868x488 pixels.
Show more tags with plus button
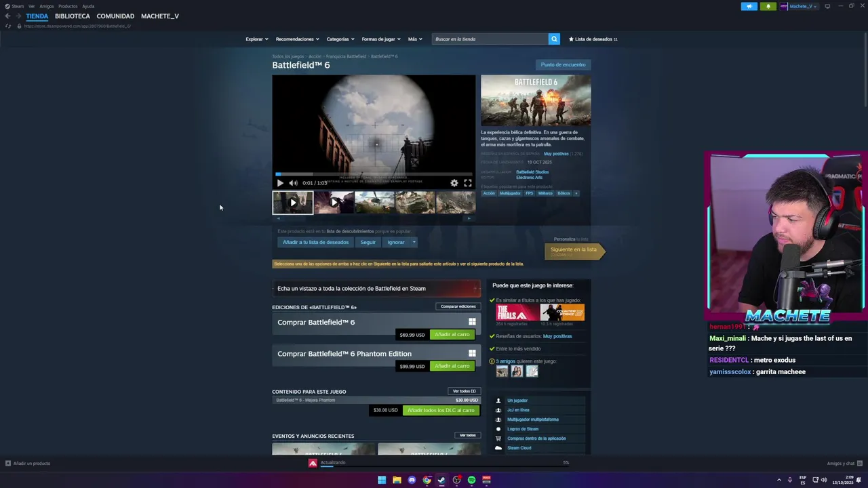576,193
